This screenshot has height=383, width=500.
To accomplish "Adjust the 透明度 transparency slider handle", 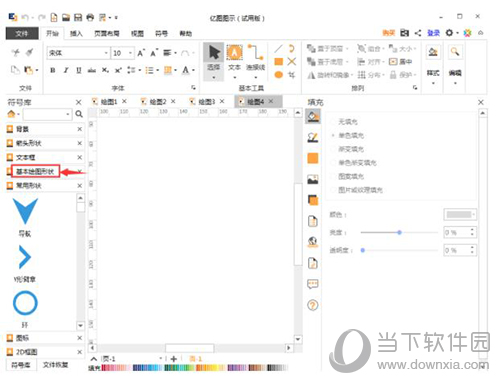I will (363, 250).
